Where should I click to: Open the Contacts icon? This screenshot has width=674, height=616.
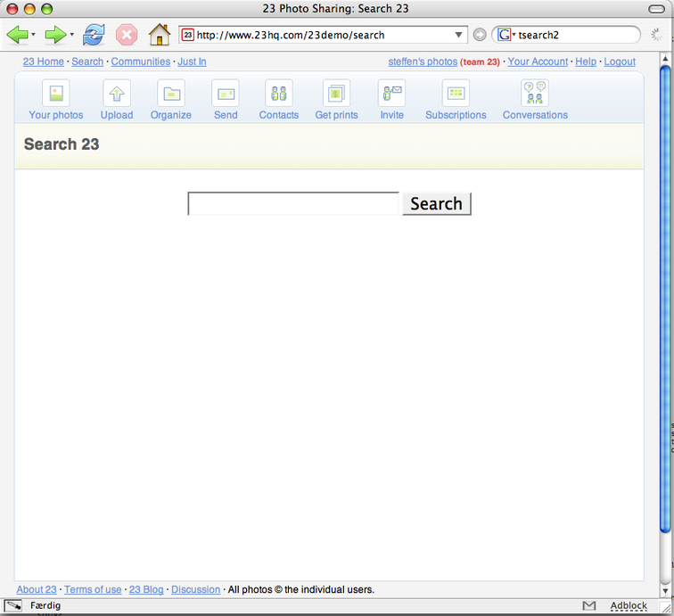point(279,93)
